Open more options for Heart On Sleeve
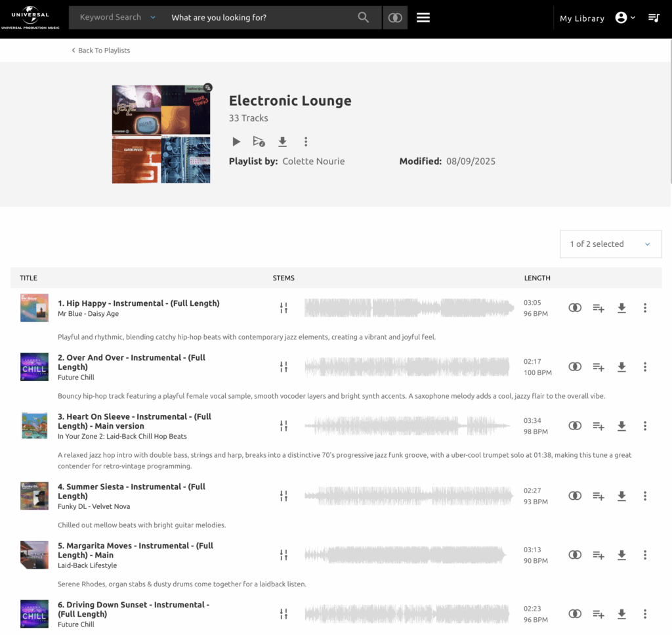Viewport: 672px width, 635px height. [x=644, y=426]
